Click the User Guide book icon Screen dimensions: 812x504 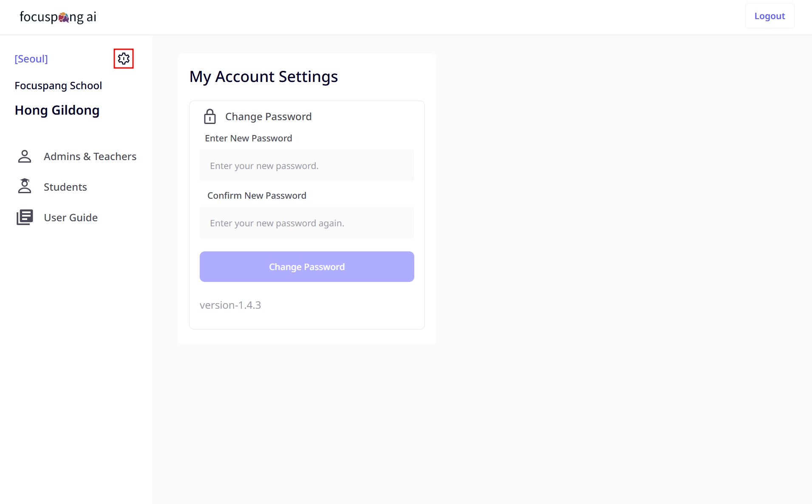(25, 217)
